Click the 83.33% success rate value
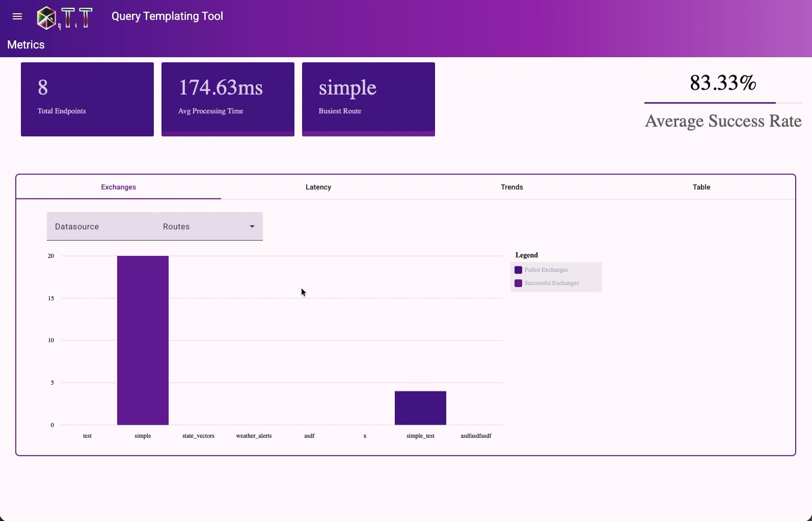Viewport: 812px width, 521px height. (723, 83)
